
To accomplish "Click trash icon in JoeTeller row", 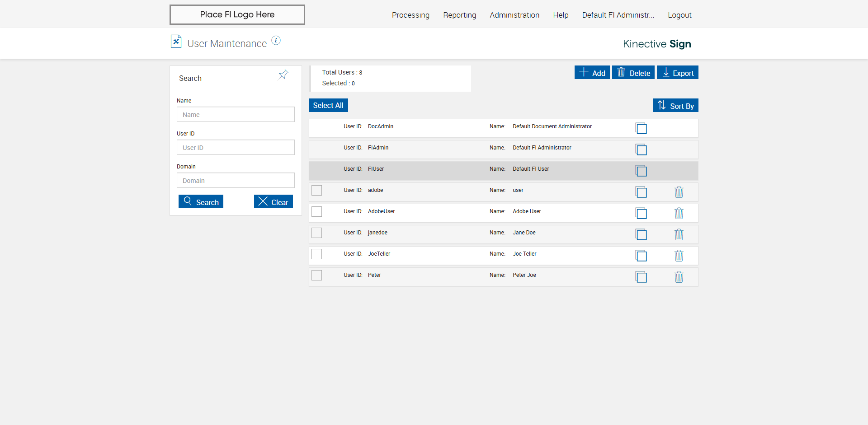I will tap(679, 256).
